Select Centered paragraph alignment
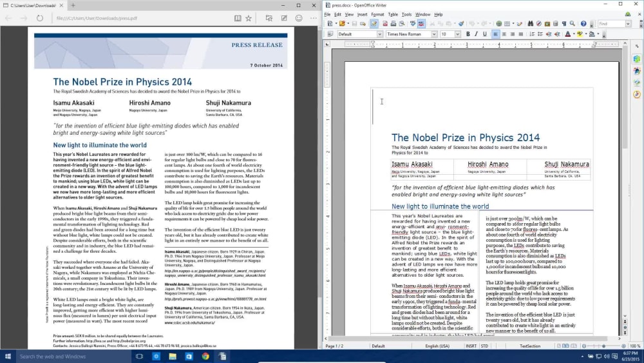Image resolution: width=644 pixels, height=363 pixels. pyautogui.click(x=504, y=34)
